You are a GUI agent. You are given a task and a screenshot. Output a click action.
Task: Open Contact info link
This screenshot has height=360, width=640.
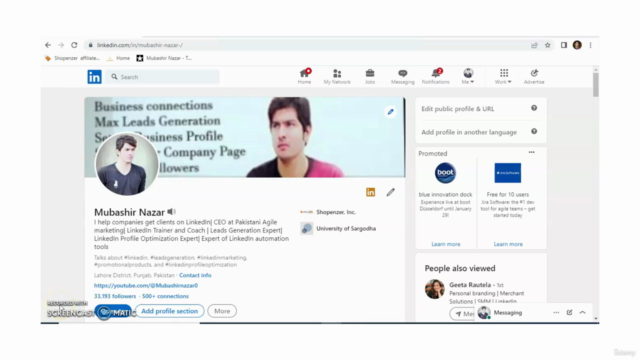[195, 275]
